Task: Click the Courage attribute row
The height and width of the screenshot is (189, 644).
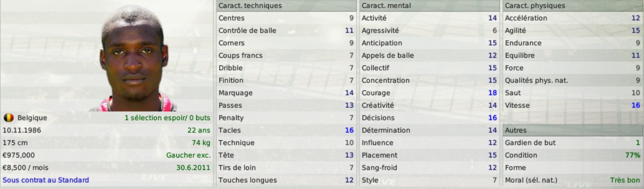Action: coord(429,93)
